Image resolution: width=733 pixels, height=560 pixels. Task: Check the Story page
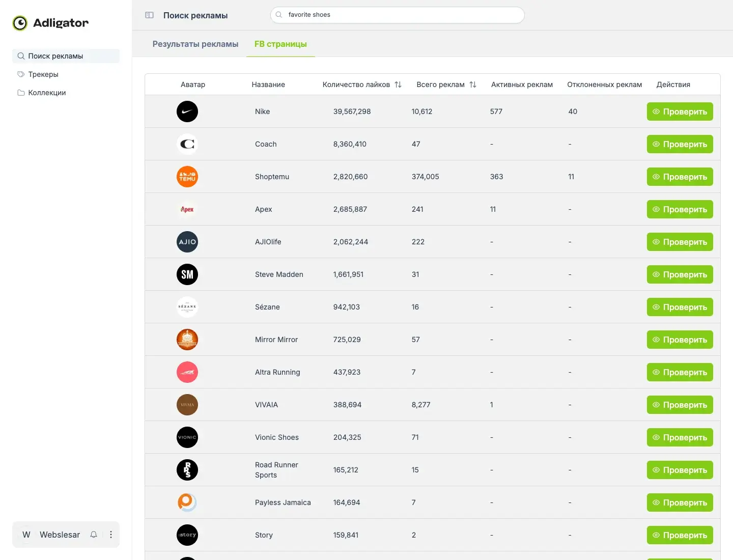tap(680, 535)
